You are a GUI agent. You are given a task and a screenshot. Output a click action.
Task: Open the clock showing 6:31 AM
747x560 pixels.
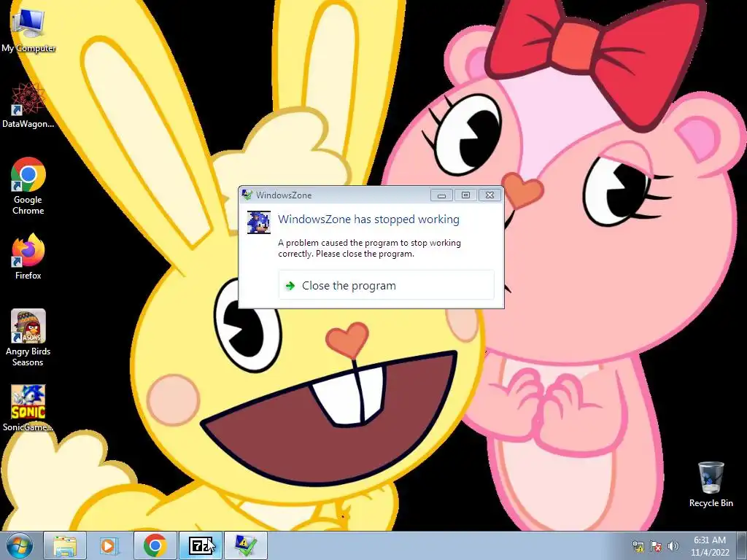pyautogui.click(x=710, y=546)
